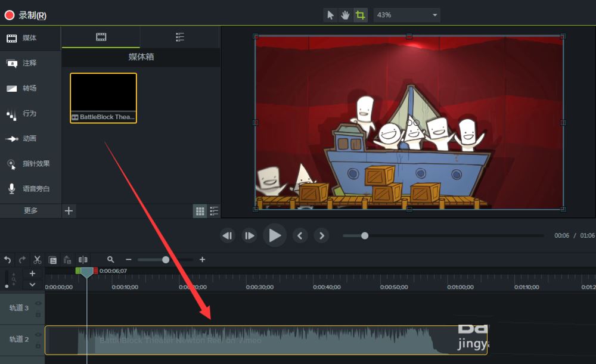Switch media bin to details list view

point(214,211)
